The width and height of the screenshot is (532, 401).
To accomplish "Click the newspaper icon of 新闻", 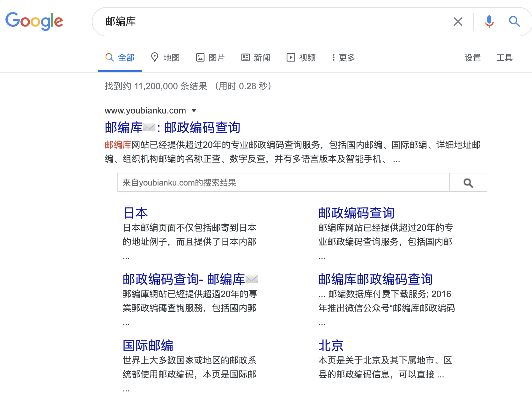I will (245, 57).
